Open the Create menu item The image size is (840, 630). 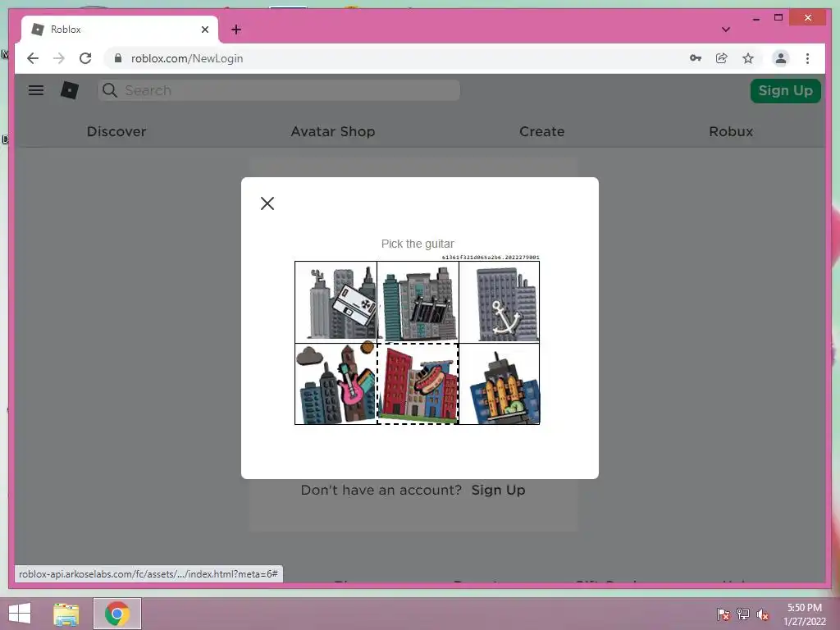pyautogui.click(x=541, y=131)
